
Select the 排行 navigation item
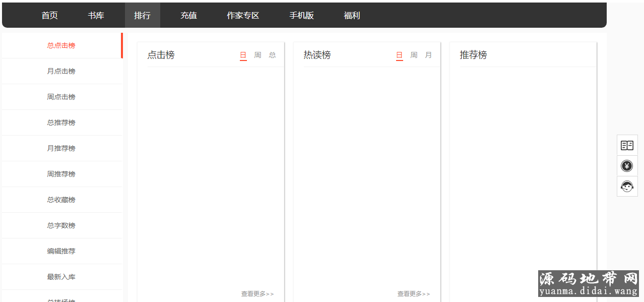(143, 16)
